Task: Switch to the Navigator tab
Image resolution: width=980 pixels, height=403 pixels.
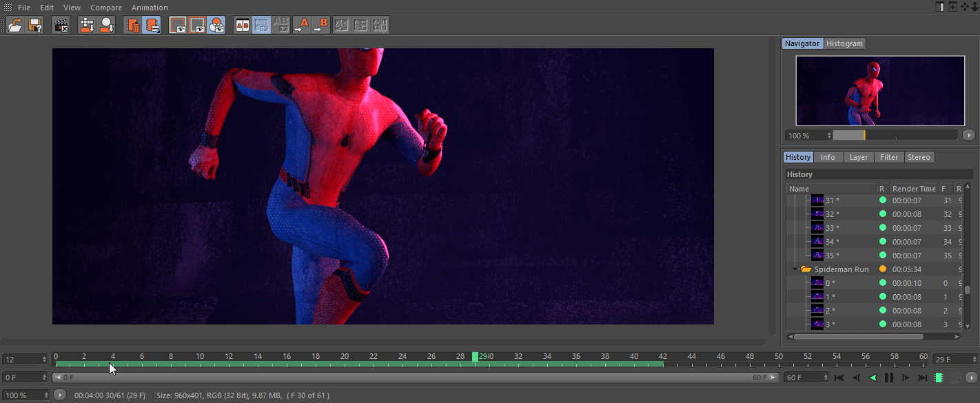Action: (802, 43)
